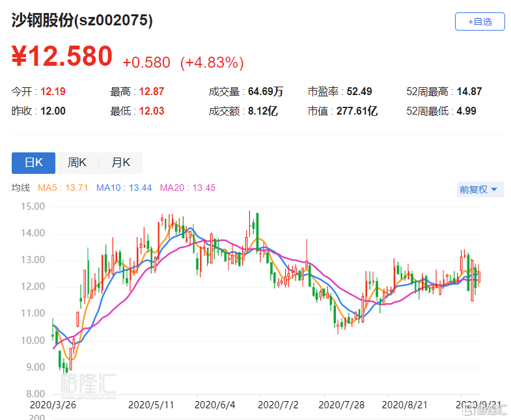Click the 沙钢股份(sz002075) stock title
This screenshot has width=511, height=420.
pyautogui.click(x=82, y=21)
